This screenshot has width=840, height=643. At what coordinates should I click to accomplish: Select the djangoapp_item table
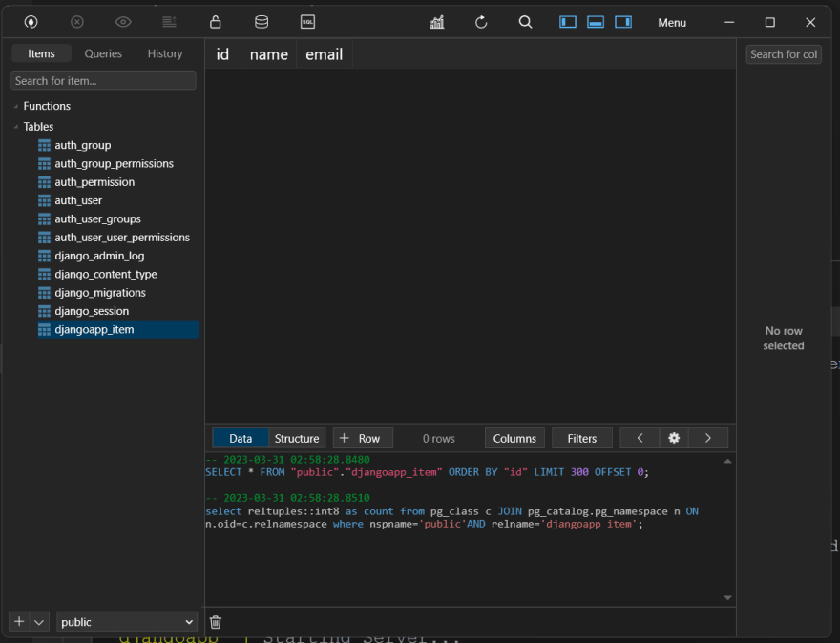tap(117, 329)
